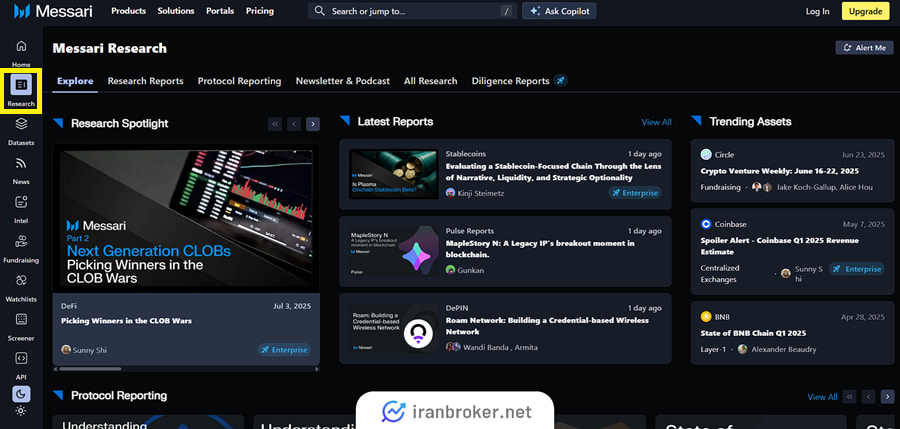Open News feed icon in the sidebar
This screenshot has width=900, height=429.
(21, 164)
